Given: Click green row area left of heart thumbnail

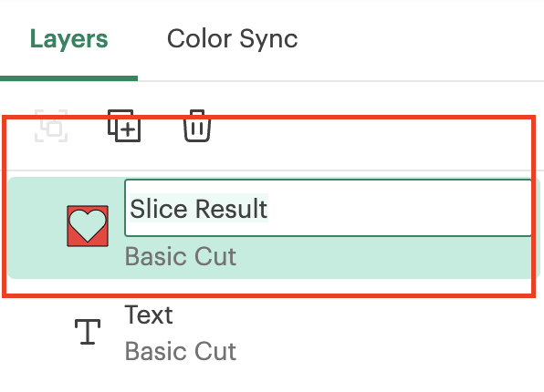Looking at the screenshot, I should click(x=37, y=228).
